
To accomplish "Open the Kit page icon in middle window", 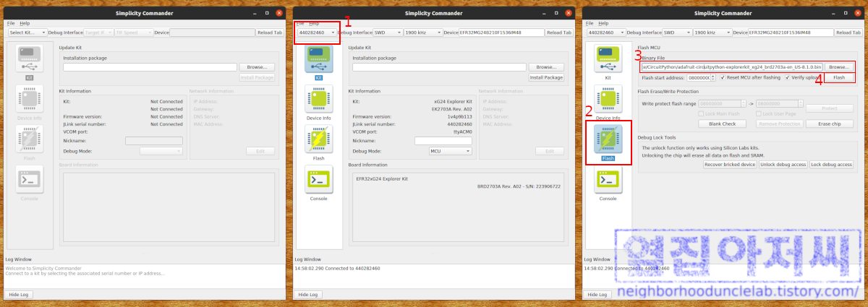I will pyautogui.click(x=319, y=59).
